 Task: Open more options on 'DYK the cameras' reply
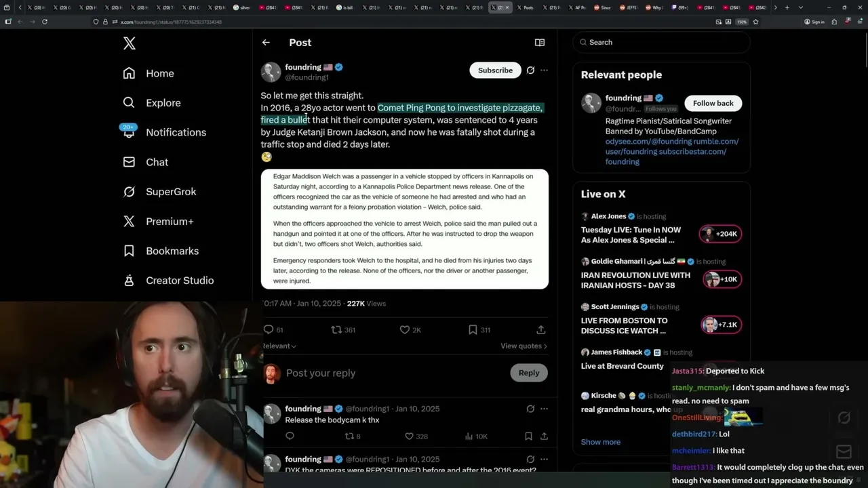[544, 459]
